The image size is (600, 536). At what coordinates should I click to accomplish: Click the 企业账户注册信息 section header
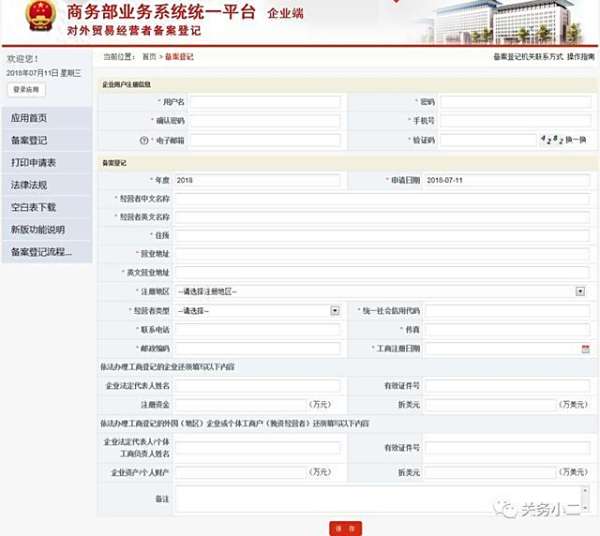pos(126,85)
